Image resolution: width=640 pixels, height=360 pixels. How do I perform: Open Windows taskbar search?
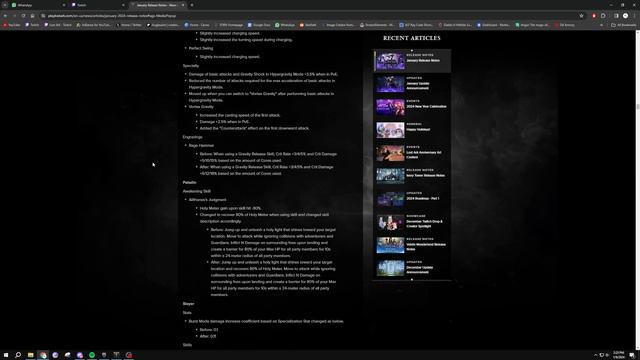click(18, 355)
